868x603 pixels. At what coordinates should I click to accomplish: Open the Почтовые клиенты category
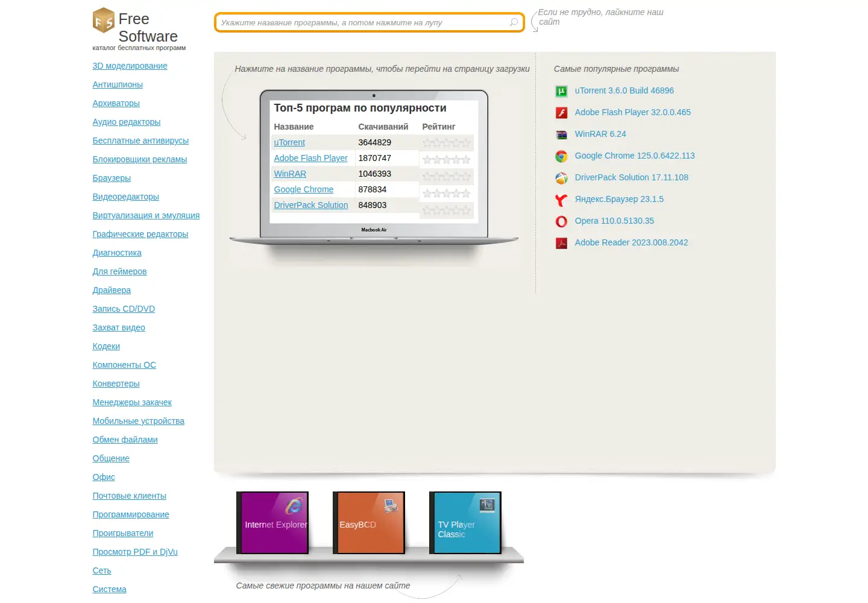pyautogui.click(x=129, y=496)
